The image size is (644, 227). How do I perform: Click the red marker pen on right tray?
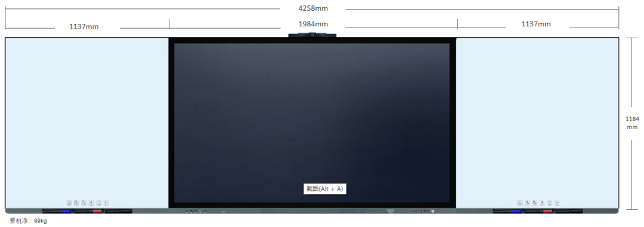point(539,211)
